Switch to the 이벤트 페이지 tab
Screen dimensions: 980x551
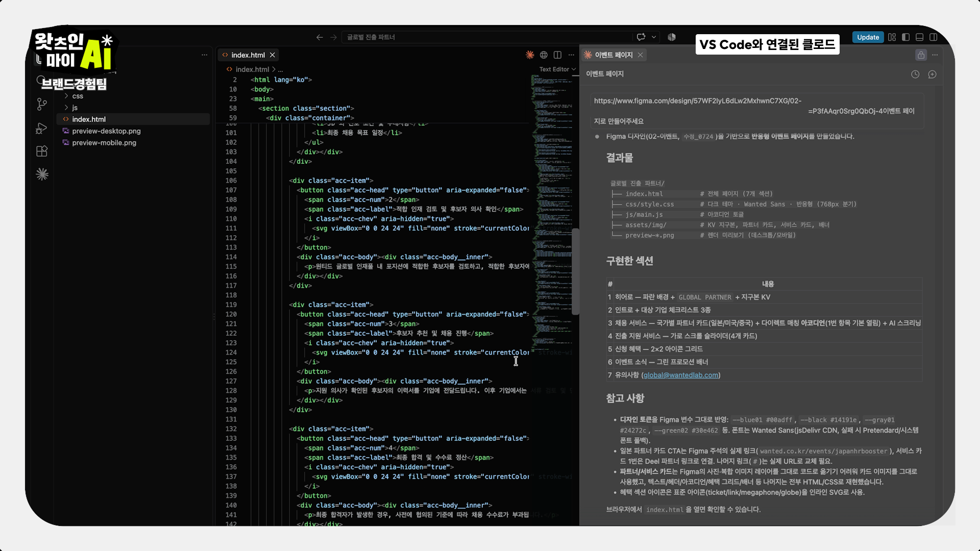point(614,55)
